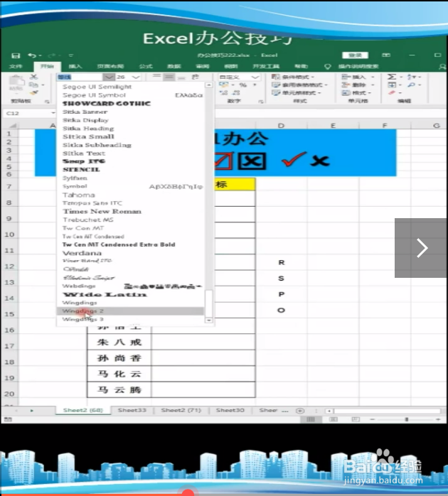Select Wingdings 3 in the font list
The width and height of the screenshot is (448, 496).
(x=130, y=319)
